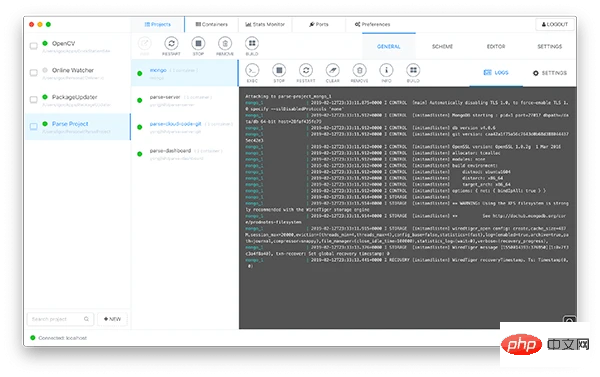Image resolution: width=600 pixels, height=377 pixels.
Task: Select the Scheme sub-tab
Action: [442, 46]
